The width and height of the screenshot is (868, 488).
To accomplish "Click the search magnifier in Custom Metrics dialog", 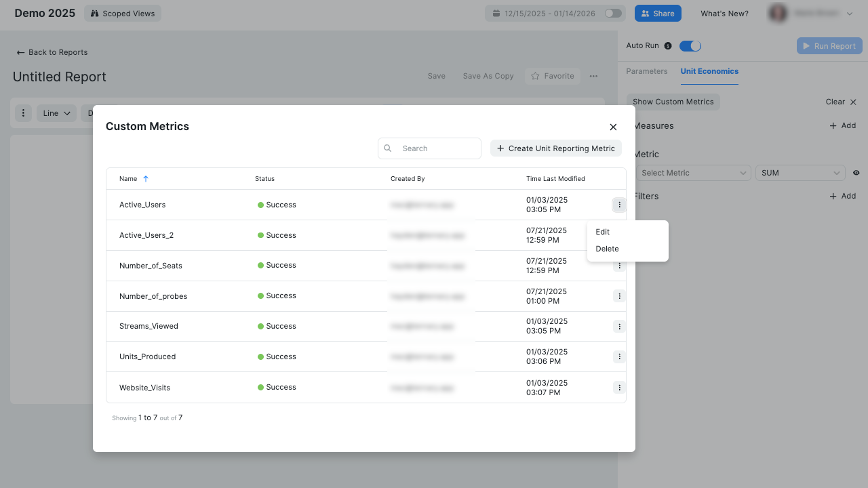I will pos(387,148).
